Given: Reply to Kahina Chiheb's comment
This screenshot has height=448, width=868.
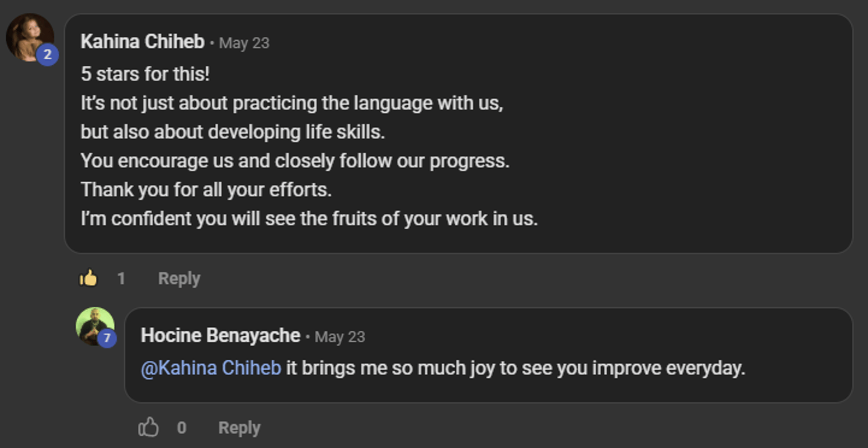Looking at the screenshot, I should pos(179,278).
